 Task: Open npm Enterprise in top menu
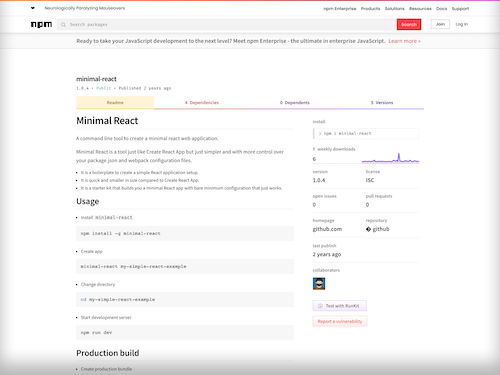(x=340, y=9)
